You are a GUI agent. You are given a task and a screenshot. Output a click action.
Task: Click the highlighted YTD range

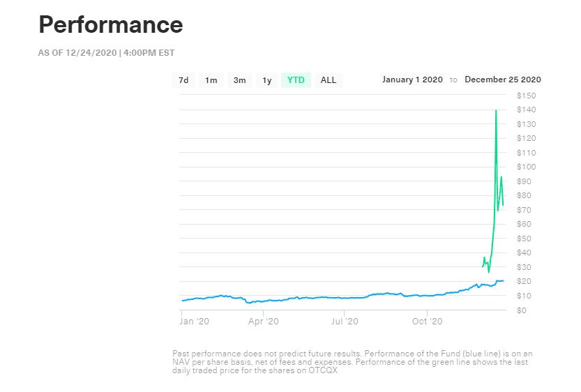click(x=296, y=80)
